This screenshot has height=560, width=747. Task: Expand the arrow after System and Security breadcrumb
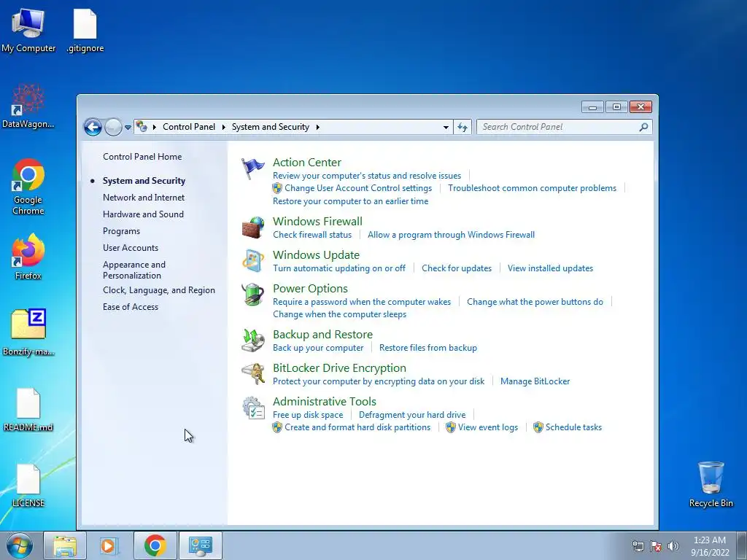click(x=318, y=127)
